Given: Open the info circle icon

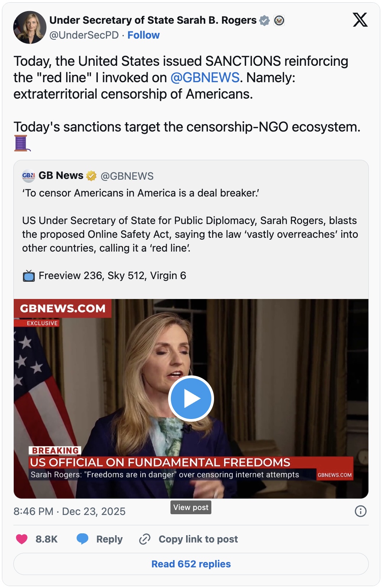Looking at the screenshot, I should point(360,511).
